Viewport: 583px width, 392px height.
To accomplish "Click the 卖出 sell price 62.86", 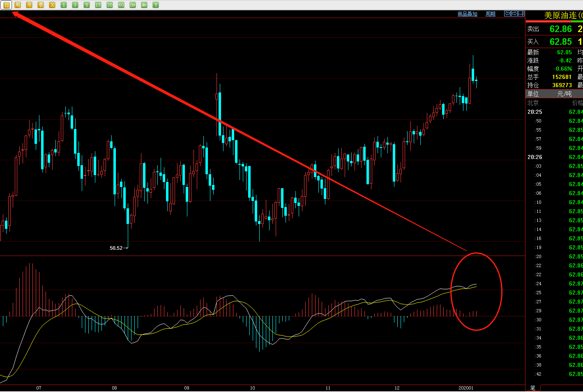I will pyautogui.click(x=561, y=29).
